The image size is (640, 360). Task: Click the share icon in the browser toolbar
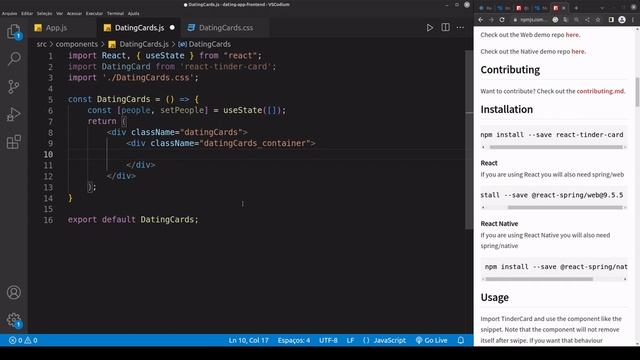pyautogui.click(x=587, y=20)
